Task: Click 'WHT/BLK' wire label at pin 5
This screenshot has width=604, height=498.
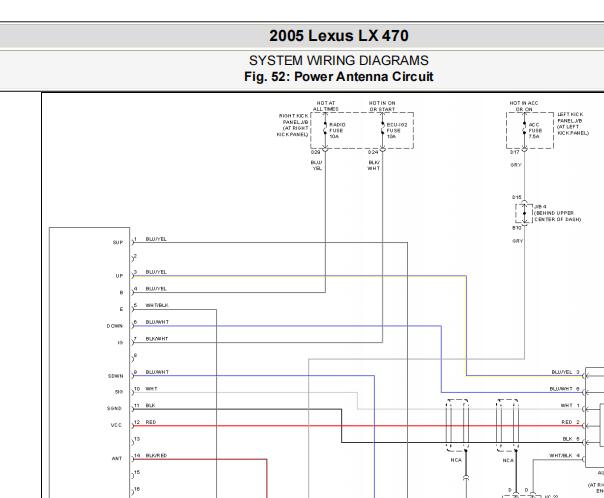Action: 157,305
